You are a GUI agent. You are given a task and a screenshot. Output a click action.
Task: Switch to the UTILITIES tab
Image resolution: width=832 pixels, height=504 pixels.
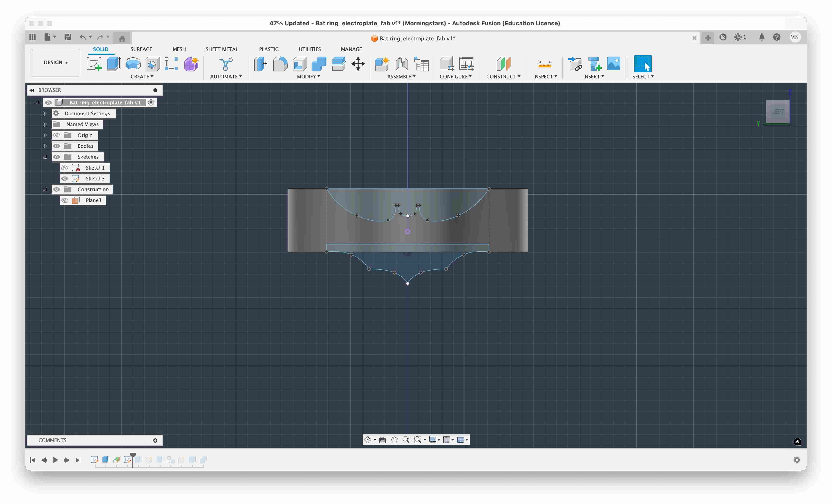pyautogui.click(x=310, y=49)
